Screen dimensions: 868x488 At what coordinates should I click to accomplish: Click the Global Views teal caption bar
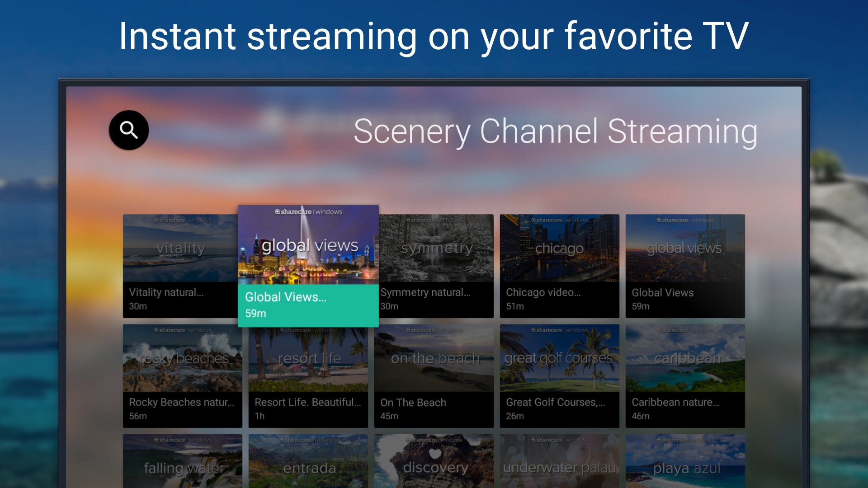tap(308, 305)
